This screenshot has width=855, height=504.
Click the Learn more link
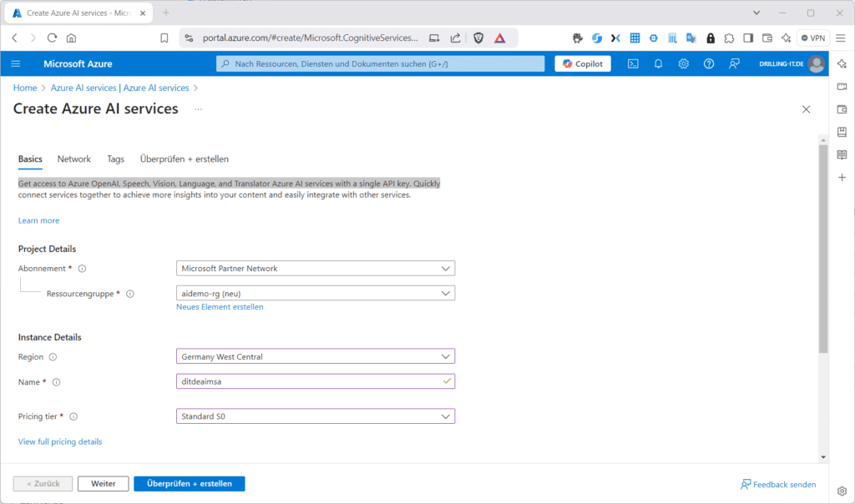pos(38,220)
